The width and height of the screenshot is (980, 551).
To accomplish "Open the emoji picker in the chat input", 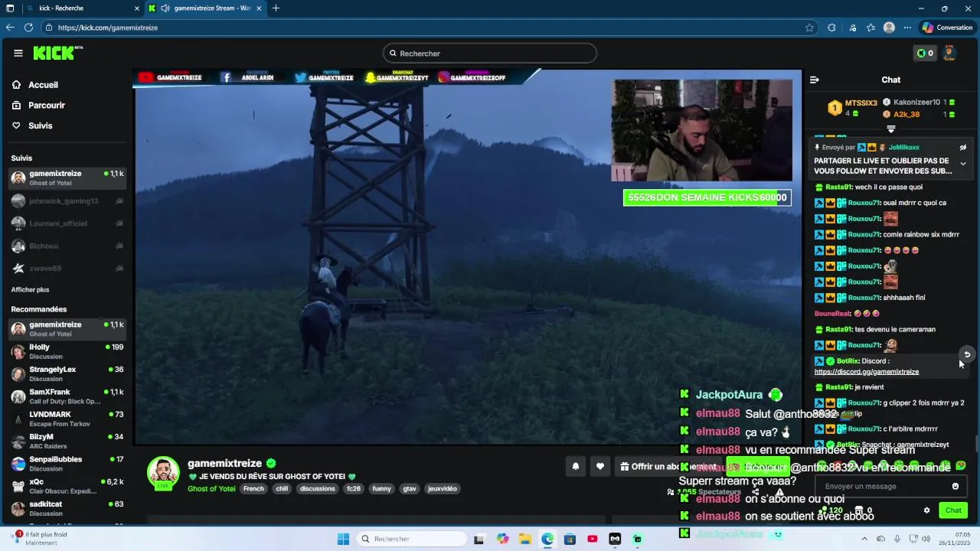I will (x=955, y=487).
